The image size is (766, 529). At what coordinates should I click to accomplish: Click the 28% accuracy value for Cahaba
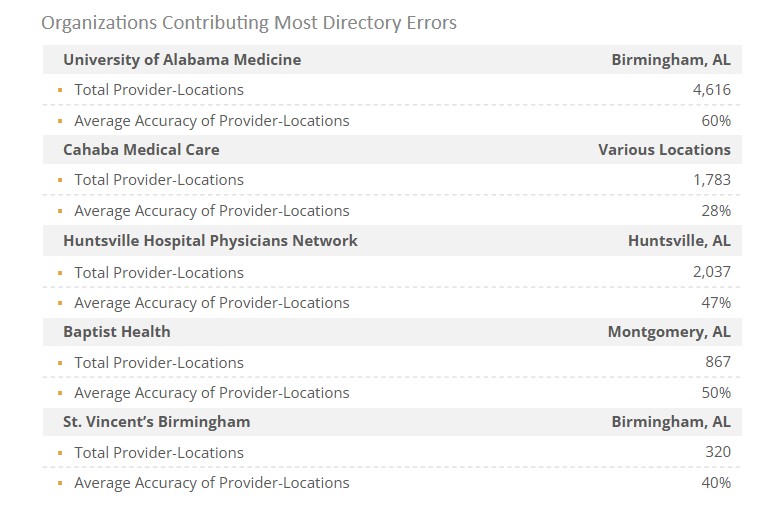coord(716,211)
